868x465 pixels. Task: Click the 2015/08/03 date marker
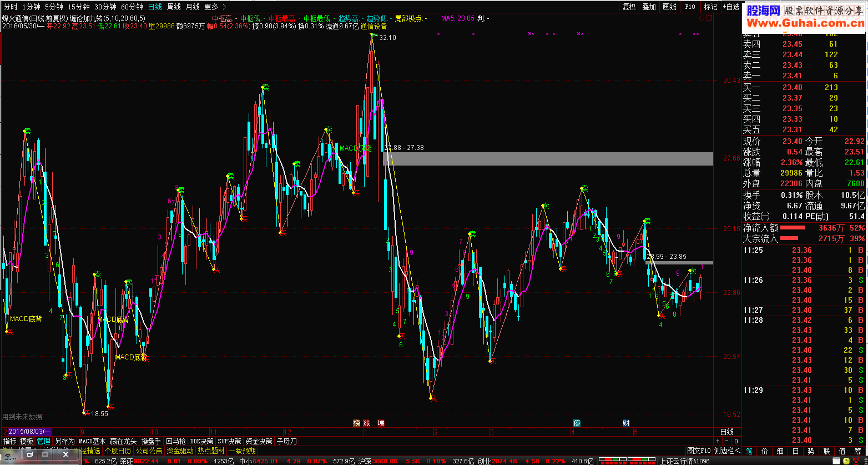[29, 432]
